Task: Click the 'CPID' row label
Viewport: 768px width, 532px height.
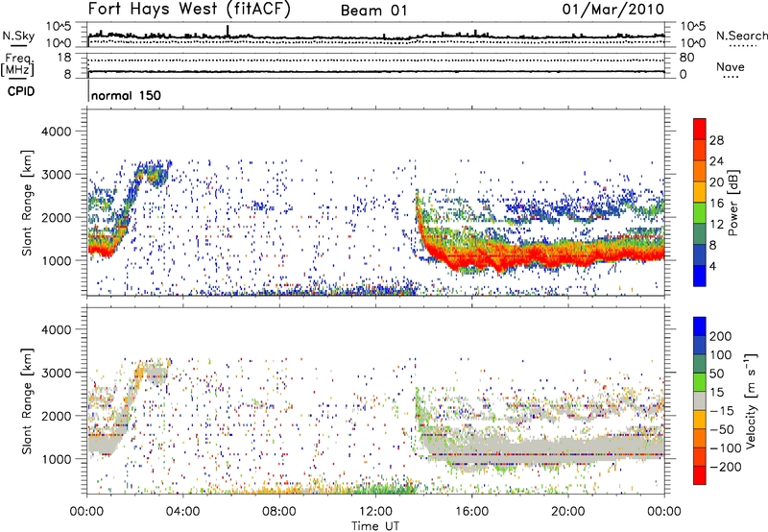Action: coord(21,91)
